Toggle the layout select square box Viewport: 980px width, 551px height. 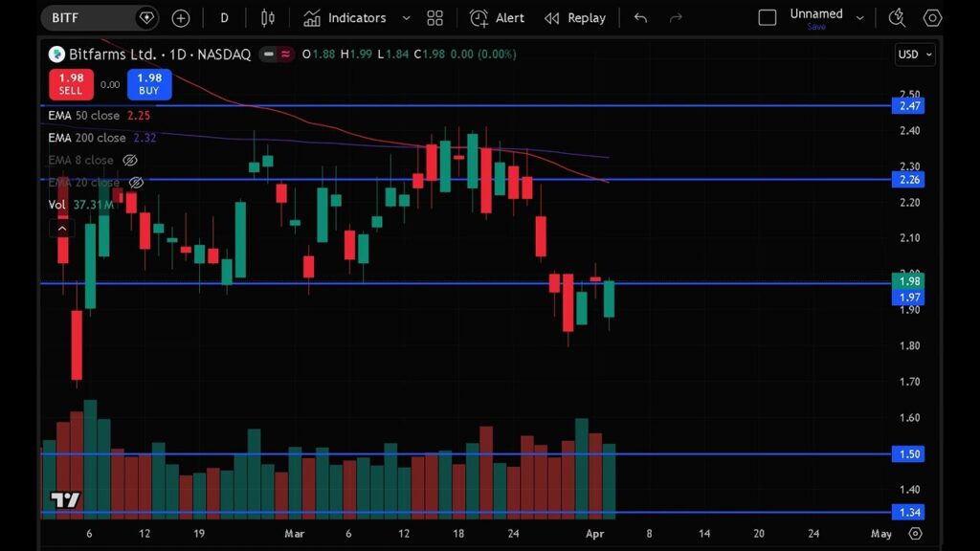click(767, 18)
